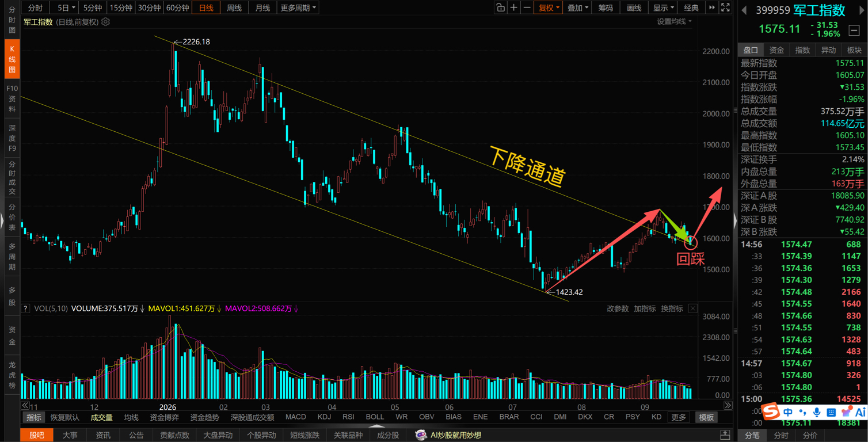Open the 设置均线 dropdown

click(674, 21)
